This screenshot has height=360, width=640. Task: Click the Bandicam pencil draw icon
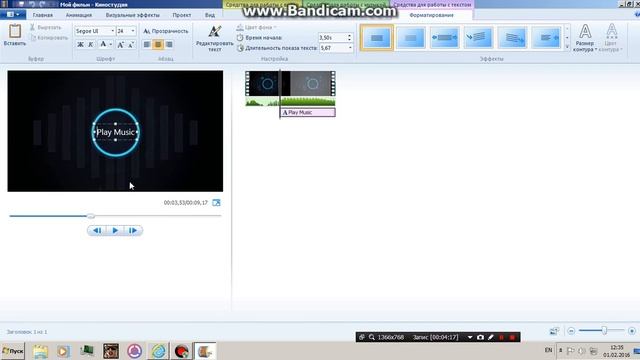pos(491,337)
